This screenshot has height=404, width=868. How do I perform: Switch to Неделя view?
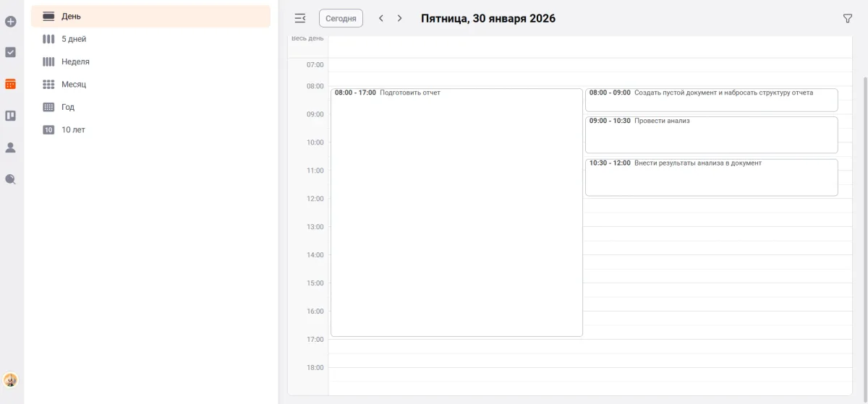tap(75, 61)
